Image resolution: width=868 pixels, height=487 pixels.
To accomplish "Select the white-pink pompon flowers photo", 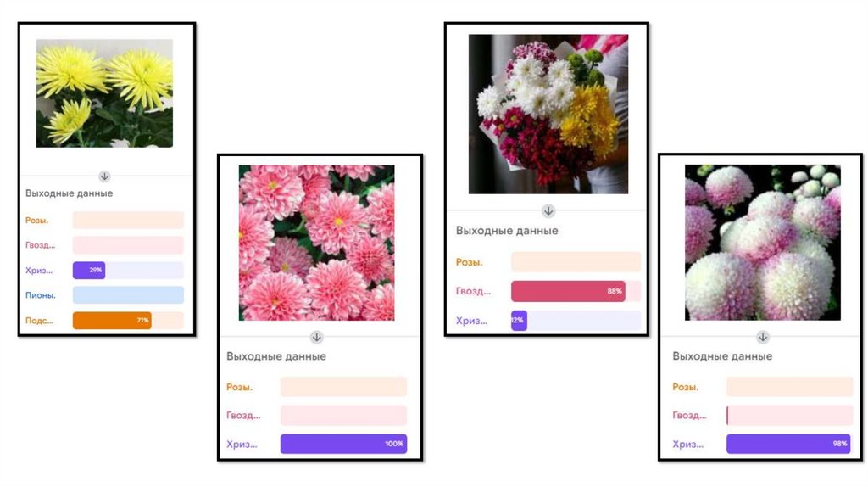I will tap(762, 243).
